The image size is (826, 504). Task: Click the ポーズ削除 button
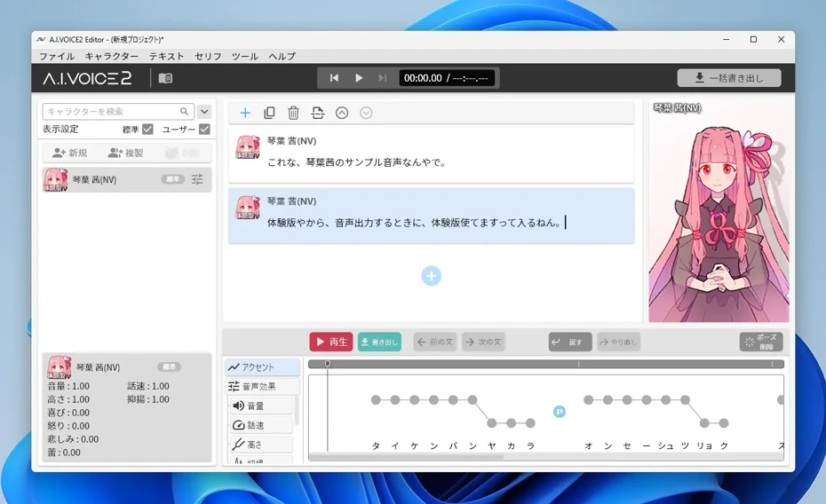(x=761, y=342)
